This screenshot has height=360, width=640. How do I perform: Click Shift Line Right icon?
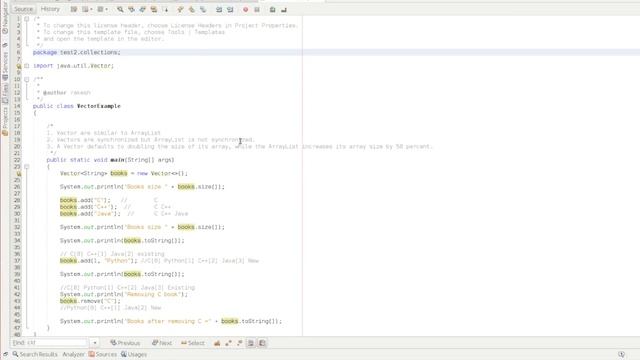(x=230, y=9)
